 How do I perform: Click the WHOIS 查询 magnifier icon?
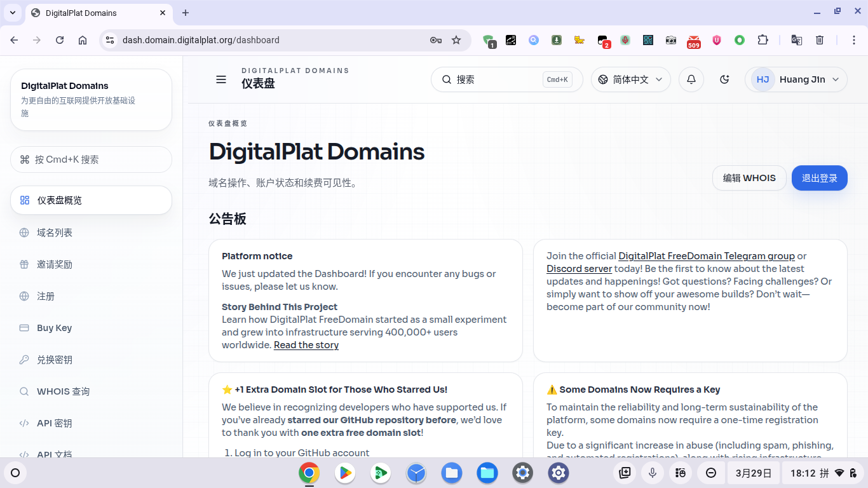pyautogui.click(x=24, y=391)
